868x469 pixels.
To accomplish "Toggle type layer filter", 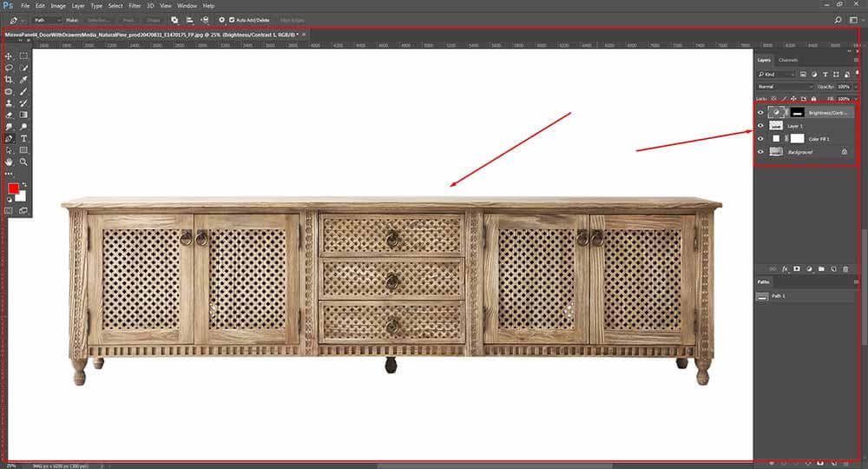I will (x=825, y=74).
